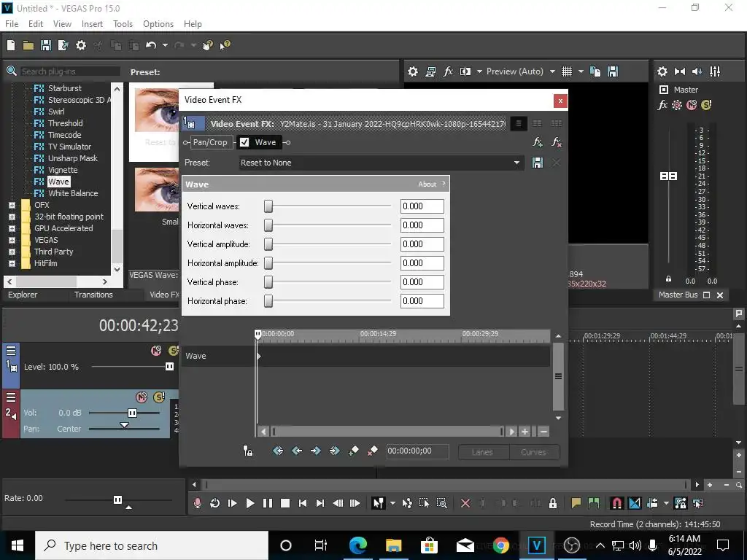747x560 pixels.
Task: Create a keyframe at cursor
Action: pos(354,451)
